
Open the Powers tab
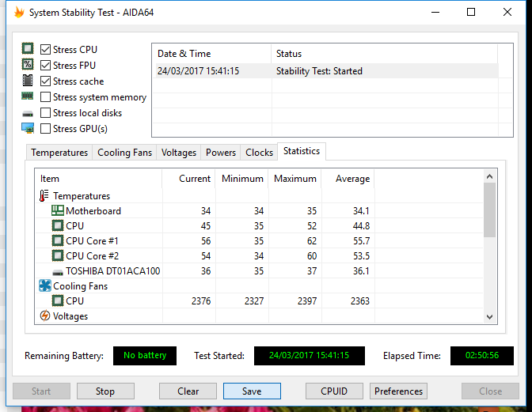(x=221, y=153)
